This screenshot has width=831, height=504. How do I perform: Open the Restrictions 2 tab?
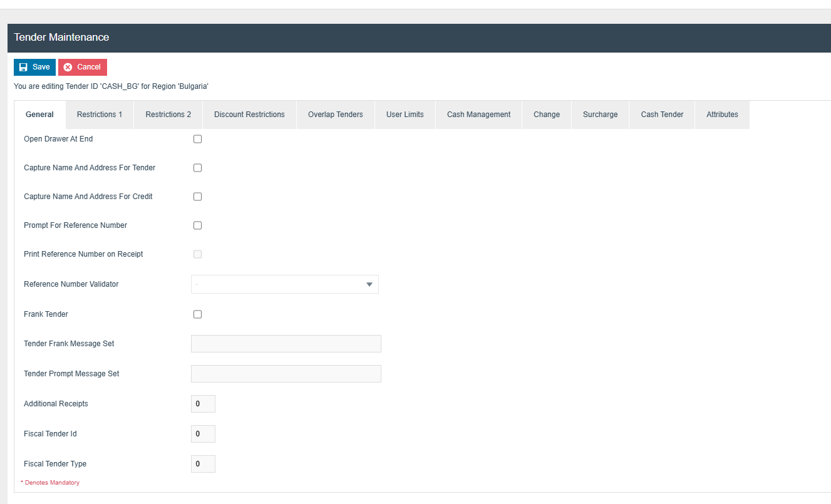[x=168, y=115]
